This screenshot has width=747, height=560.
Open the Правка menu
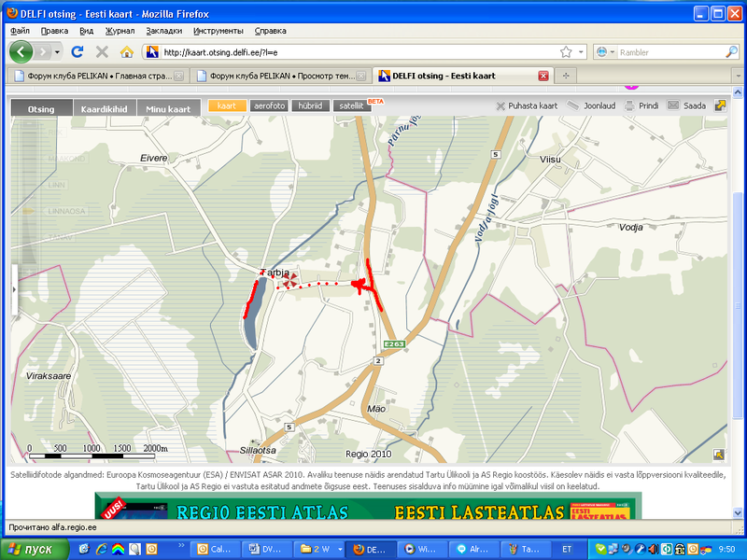[54, 31]
